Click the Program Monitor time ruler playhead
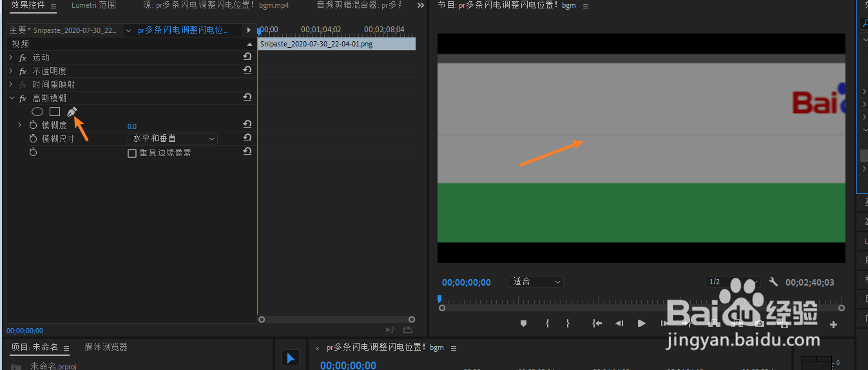Screen dimensions: 868x370 point(439,299)
